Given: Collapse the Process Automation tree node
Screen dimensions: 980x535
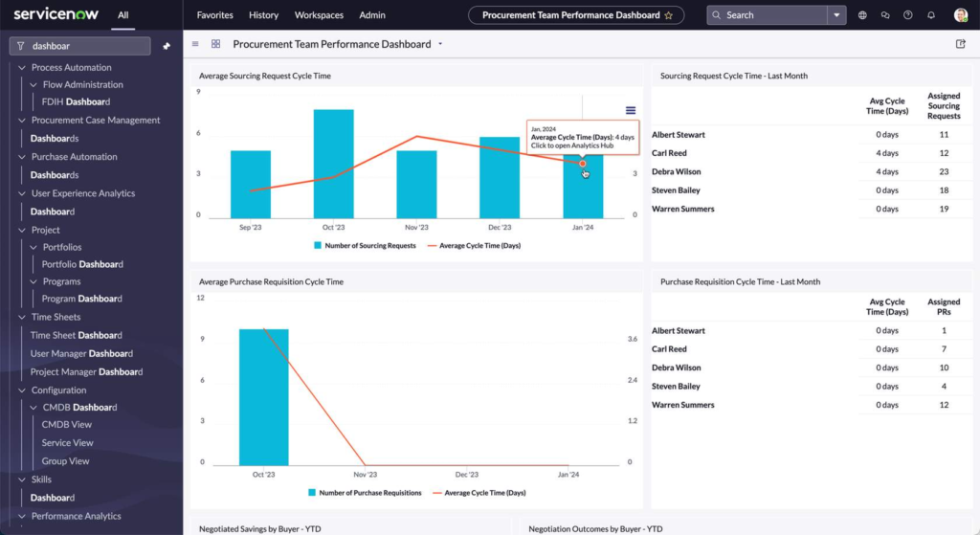Looking at the screenshot, I should (22, 68).
